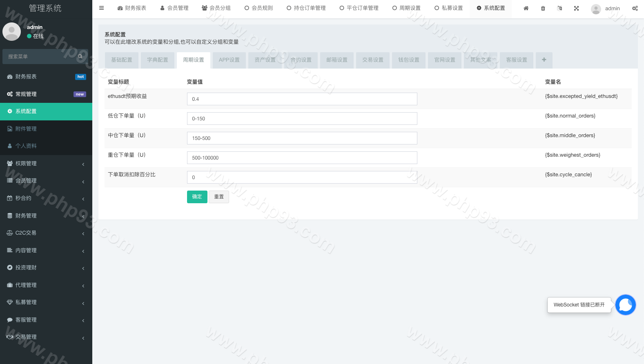This screenshot has width=644, height=364.
Task: Click the plus tab to add group
Action: (x=544, y=60)
